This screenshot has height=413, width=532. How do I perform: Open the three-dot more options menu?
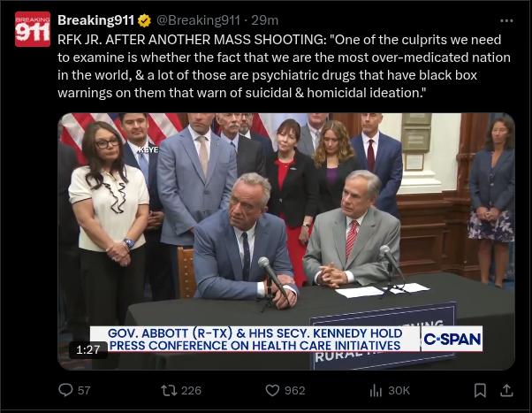(x=506, y=20)
